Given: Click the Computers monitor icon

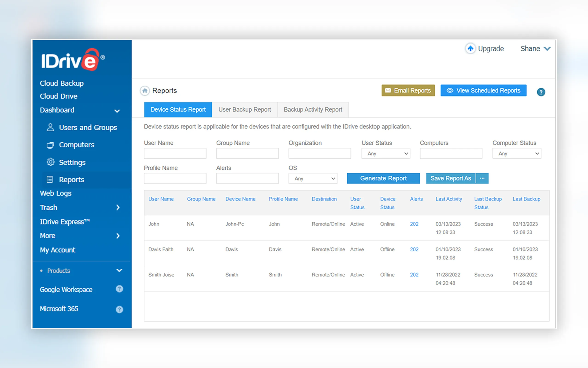Looking at the screenshot, I should (x=50, y=145).
